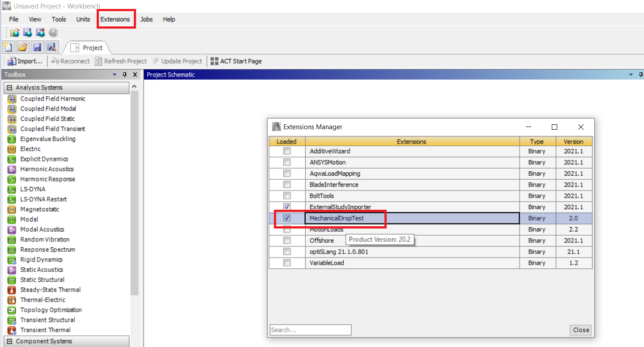Open the Jobs menu
644x347 pixels.
146,19
